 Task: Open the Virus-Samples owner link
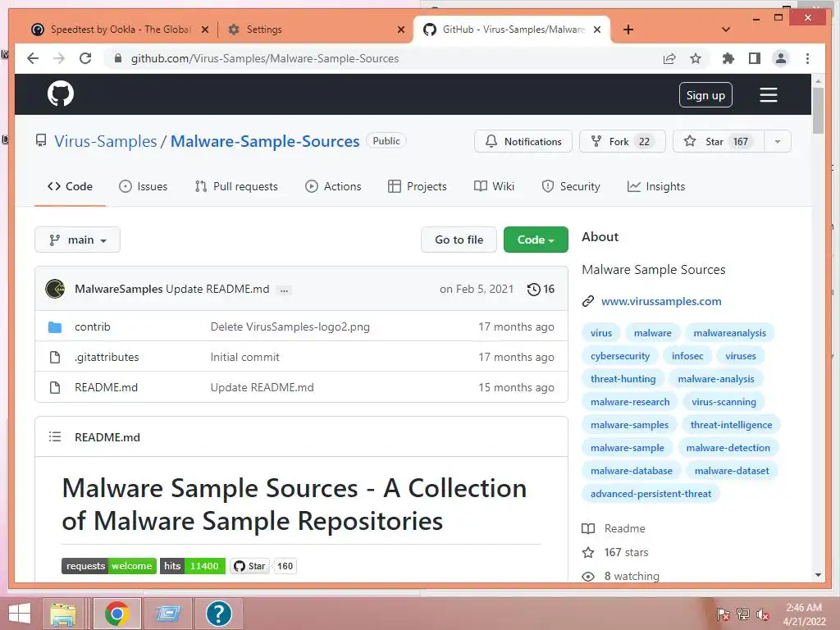[106, 141]
